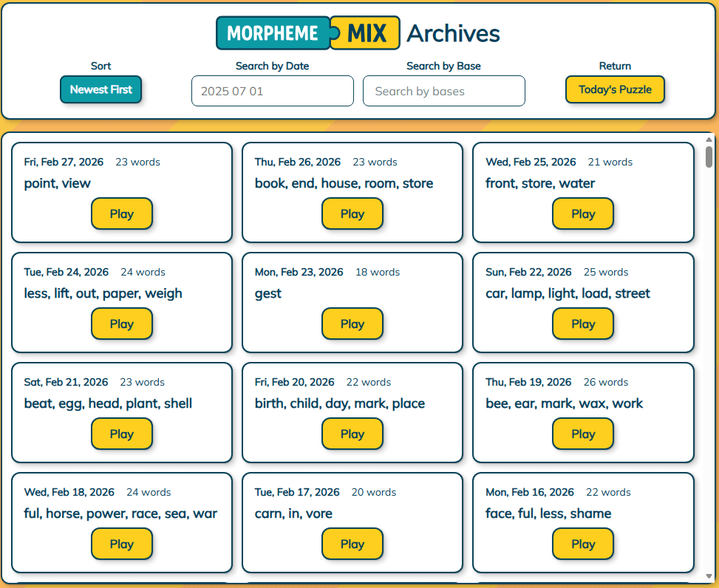Toggle the sort order from Newest First

[100, 89]
